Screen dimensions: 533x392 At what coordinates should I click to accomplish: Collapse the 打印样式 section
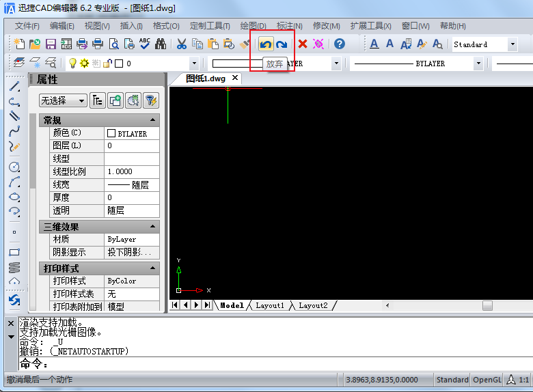point(152,268)
